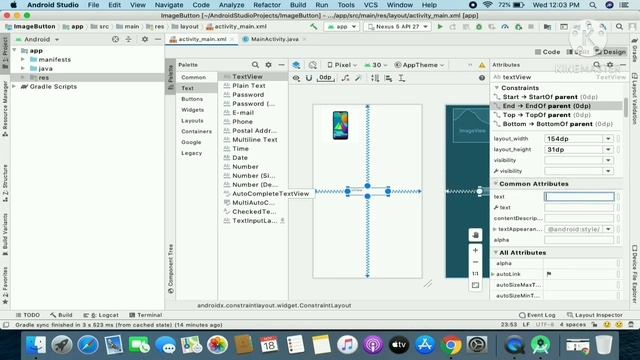The image size is (640, 360).
Task: Select activity_main.xml tab
Action: point(202,39)
